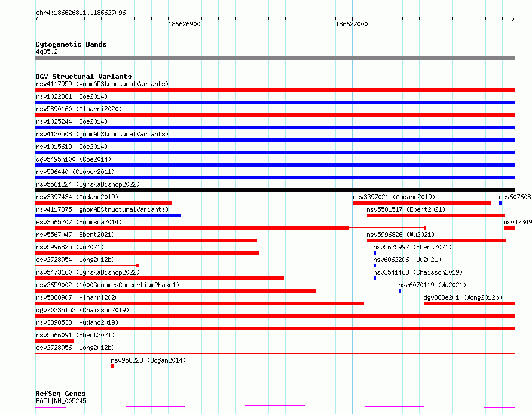
Task: Open the nsv5996826 (Wu2021) variant
Action: [x=400, y=235]
